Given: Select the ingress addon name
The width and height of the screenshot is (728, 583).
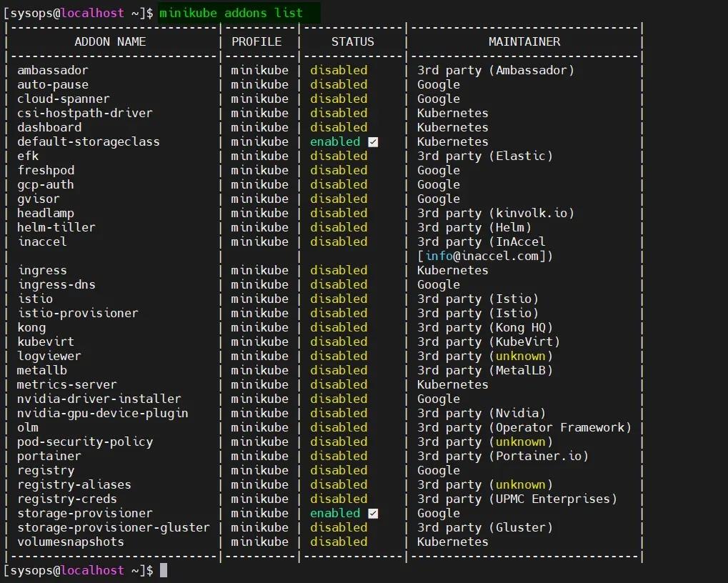Looking at the screenshot, I should (42, 270).
